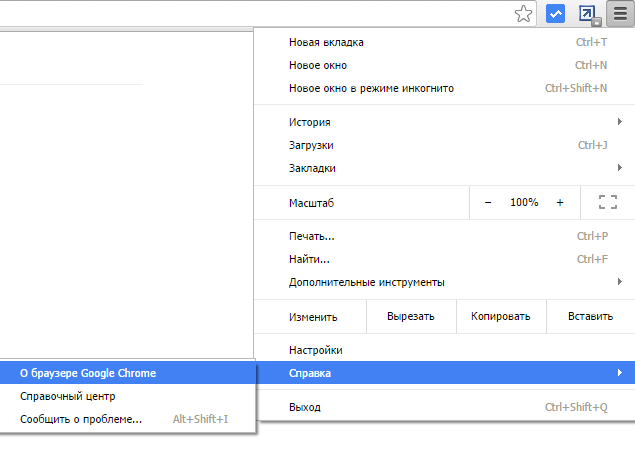Click the Копировать button
This screenshot has height=474, width=635.
click(501, 316)
